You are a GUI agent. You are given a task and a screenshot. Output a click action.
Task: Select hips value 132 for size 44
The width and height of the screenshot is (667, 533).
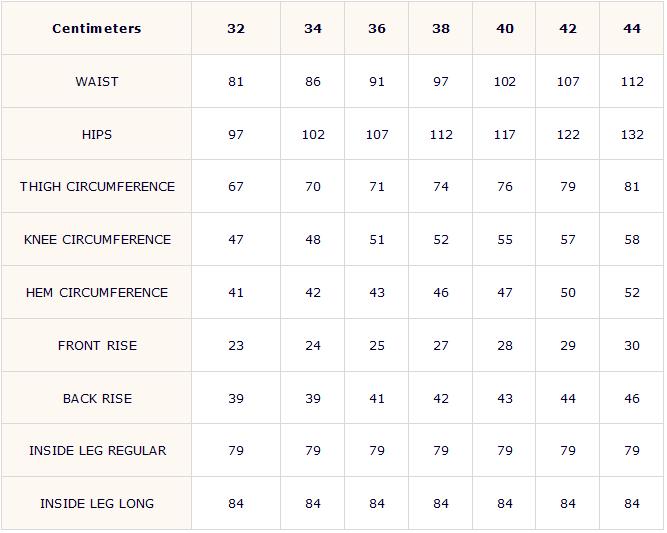coord(631,134)
